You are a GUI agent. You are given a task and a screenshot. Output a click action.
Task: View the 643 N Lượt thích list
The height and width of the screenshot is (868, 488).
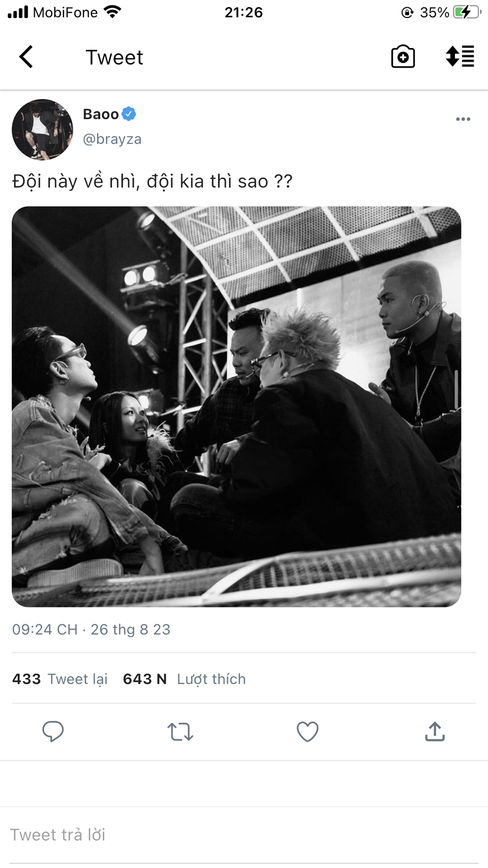tap(184, 679)
